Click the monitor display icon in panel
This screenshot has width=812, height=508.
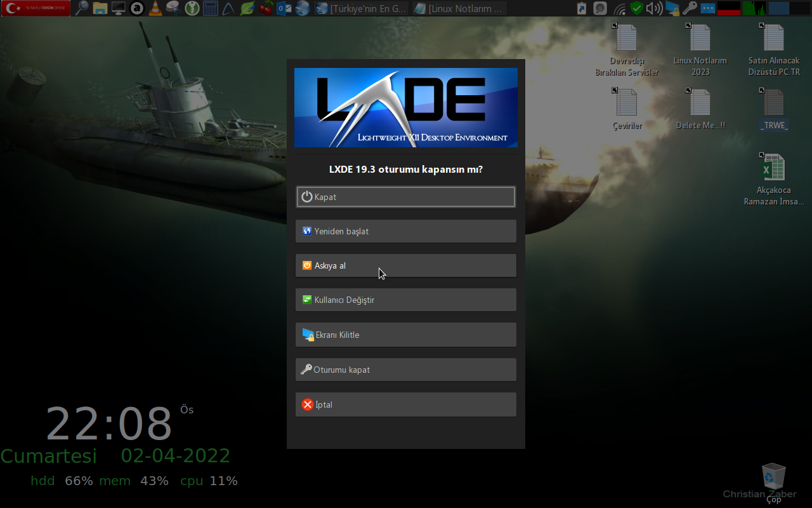point(118,8)
